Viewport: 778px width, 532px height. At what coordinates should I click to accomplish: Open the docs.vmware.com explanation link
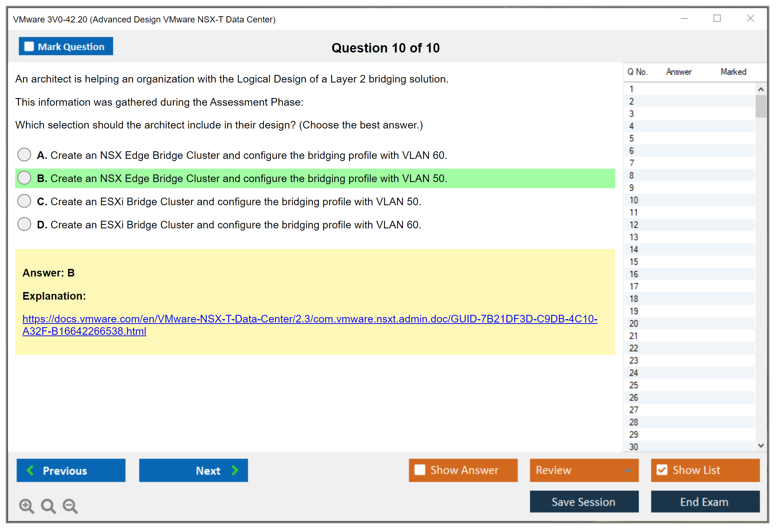(309, 319)
